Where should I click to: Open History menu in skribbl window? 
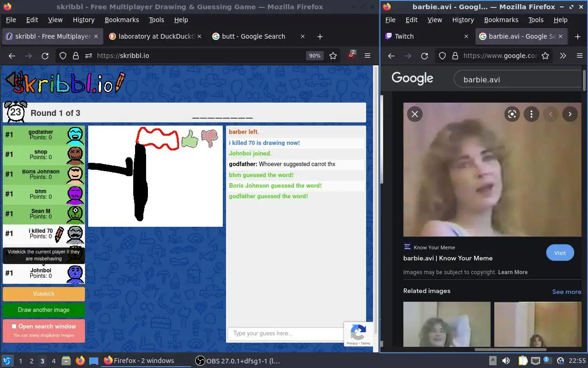tap(84, 20)
